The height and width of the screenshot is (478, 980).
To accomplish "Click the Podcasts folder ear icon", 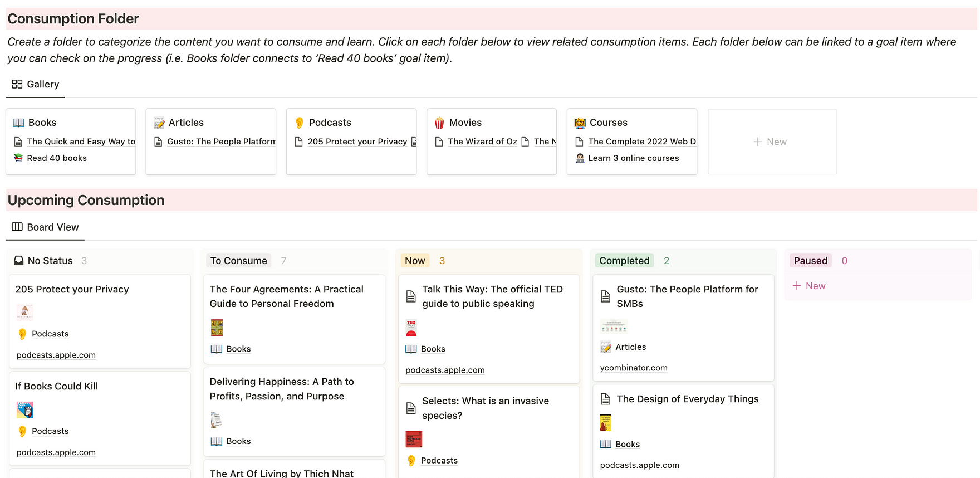I will point(300,123).
